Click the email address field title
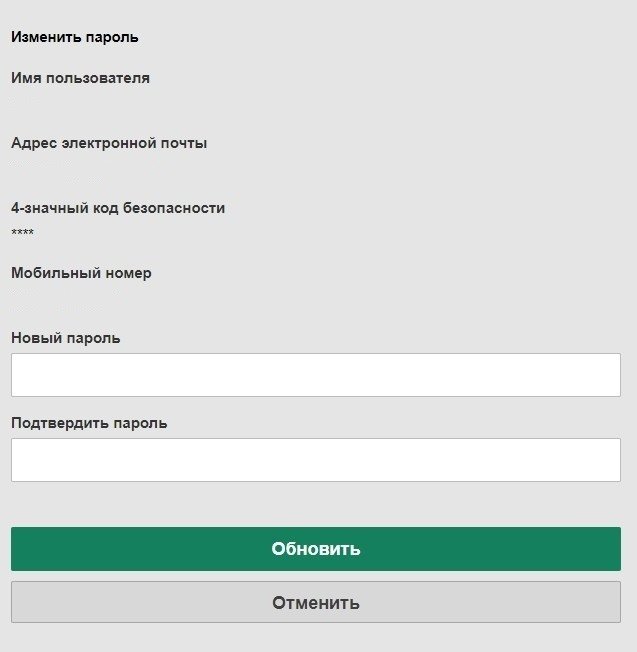The height and width of the screenshot is (652, 637). click(109, 143)
